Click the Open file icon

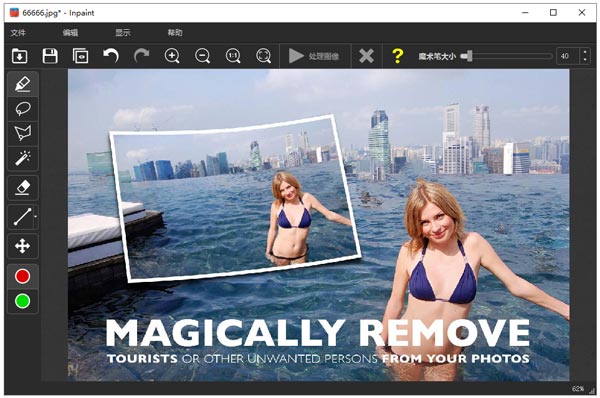(20, 56)
